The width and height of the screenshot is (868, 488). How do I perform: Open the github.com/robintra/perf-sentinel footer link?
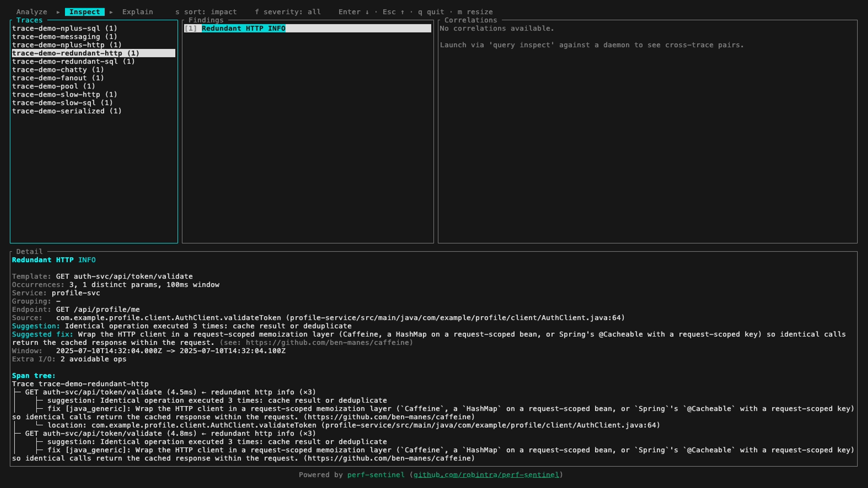point(486,475)
